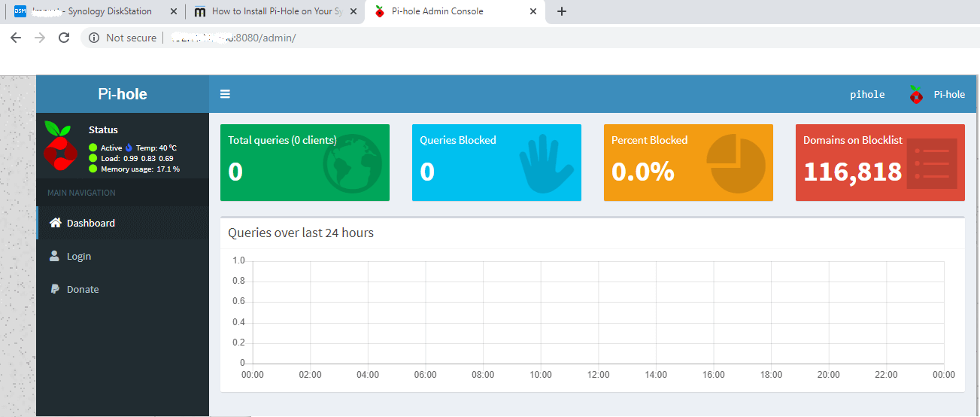Close the How to Install Pi-Hole tab
Image resolution: width=980 pixels, height=417 pixels.
point(353,11)
